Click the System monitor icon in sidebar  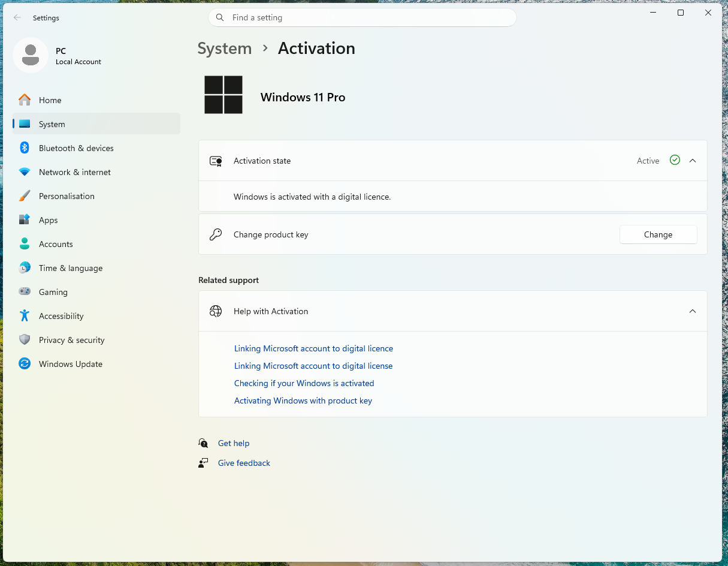click(x=25, y=124)
